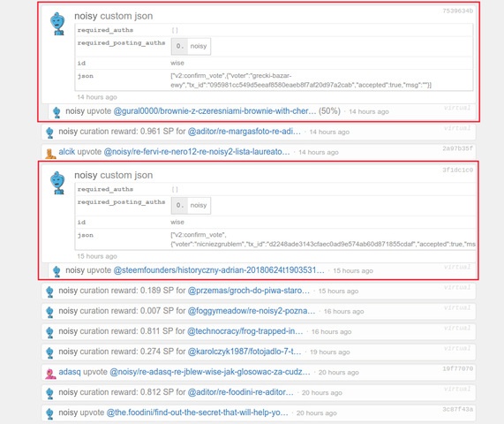Click adasq avatar icon

point(50,373)
